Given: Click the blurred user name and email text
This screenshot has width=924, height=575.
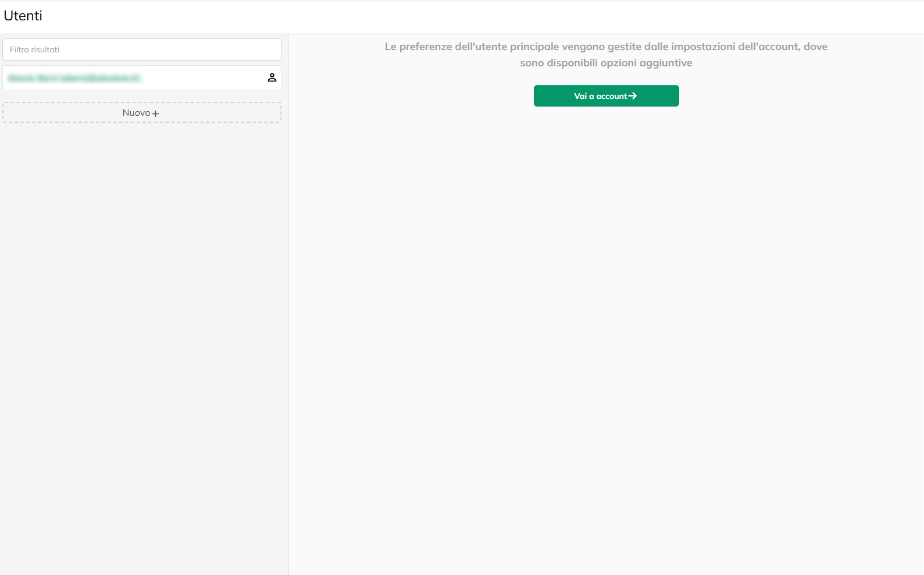Looking at the screenshot, I should [74, 78].
